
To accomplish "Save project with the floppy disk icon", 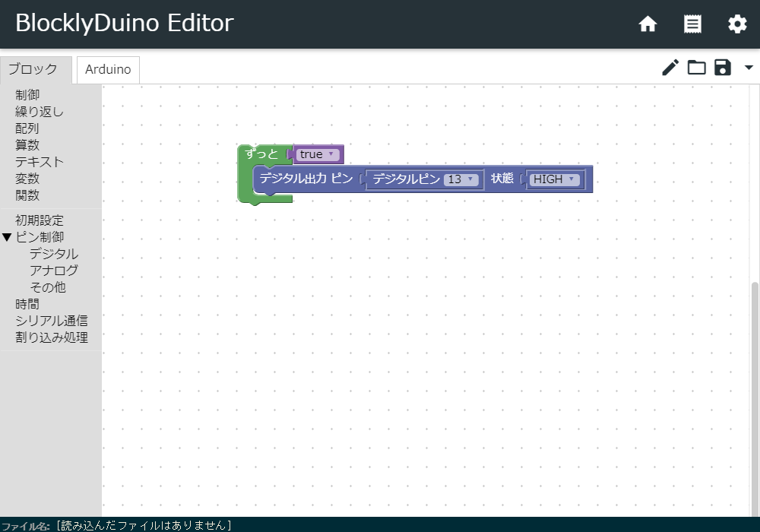I will click(x=722, y=68).
